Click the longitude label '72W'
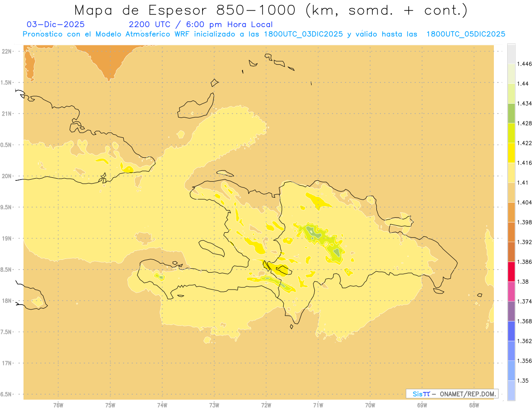The image size is (532, 411). click(x=266, y=405)
